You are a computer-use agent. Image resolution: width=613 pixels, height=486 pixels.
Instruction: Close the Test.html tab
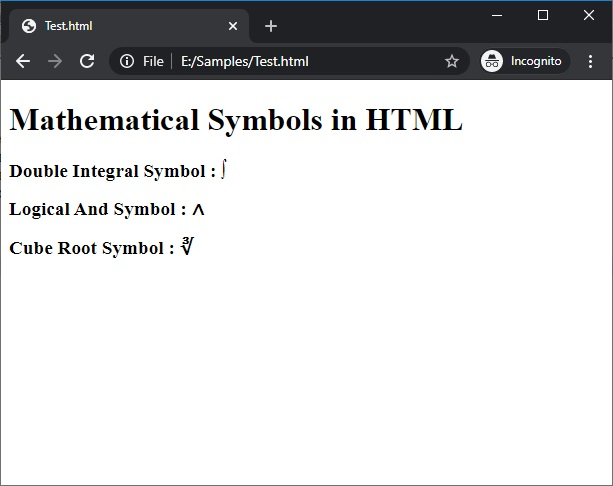click(233, 26)
